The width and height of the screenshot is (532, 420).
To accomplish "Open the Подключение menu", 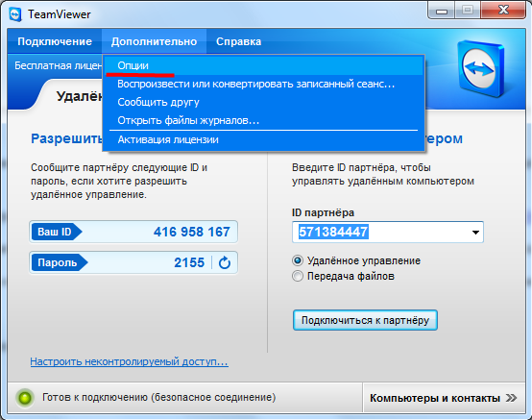I will coord(55,41).
